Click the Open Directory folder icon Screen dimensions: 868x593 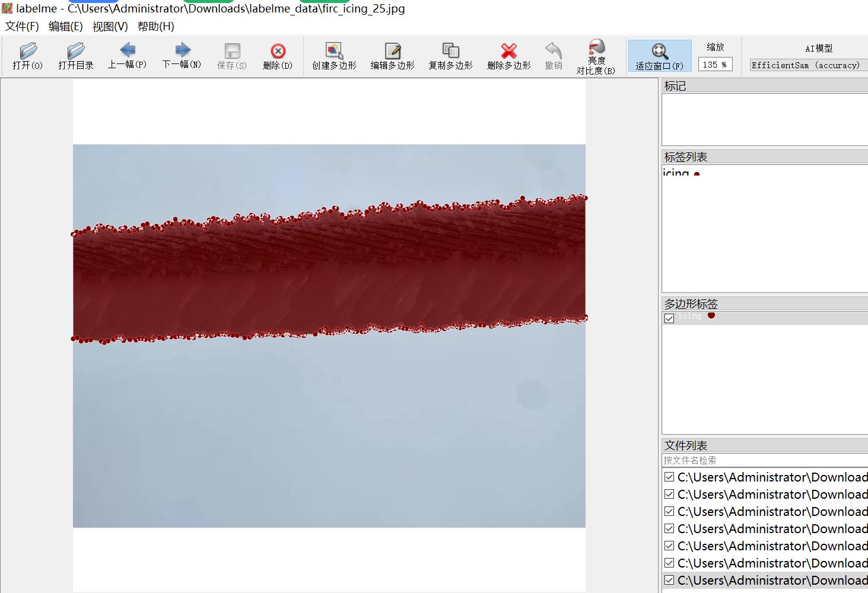click(76, 52)
